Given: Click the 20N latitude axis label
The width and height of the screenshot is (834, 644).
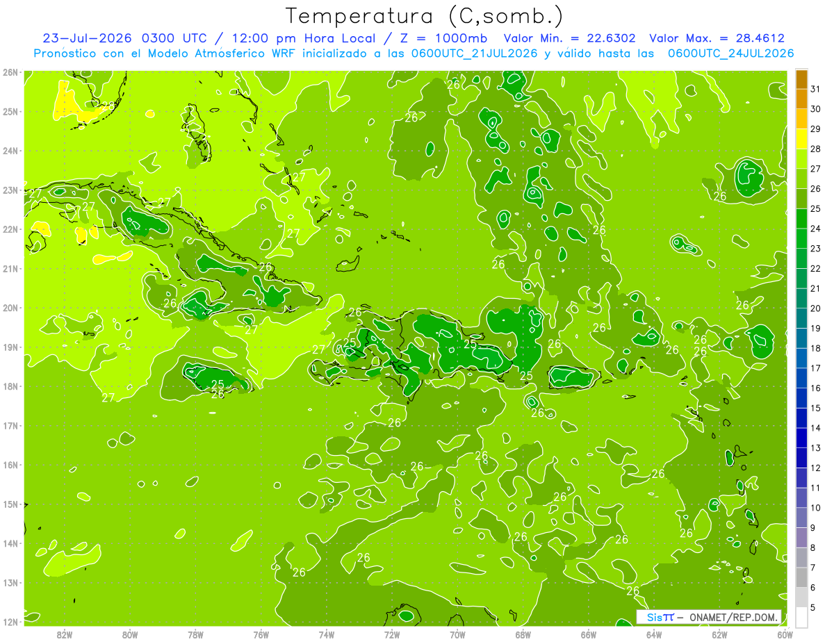Looking at the screenshot, I should [x=10, y=308].
